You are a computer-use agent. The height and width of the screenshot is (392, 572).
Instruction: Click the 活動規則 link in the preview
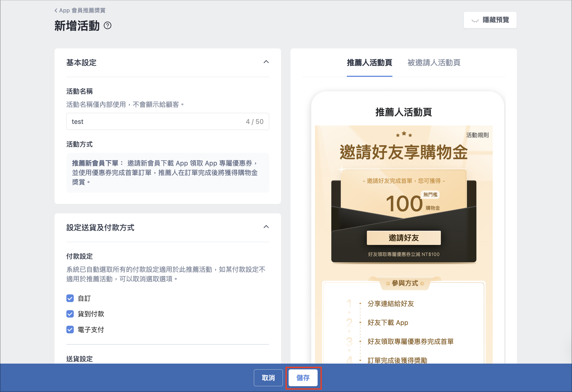(477, 135)
